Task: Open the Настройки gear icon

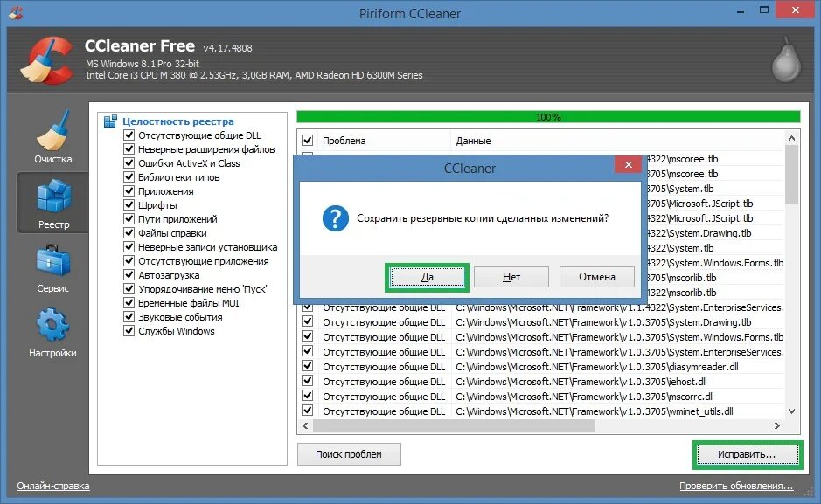Action: tap(52, 325)
